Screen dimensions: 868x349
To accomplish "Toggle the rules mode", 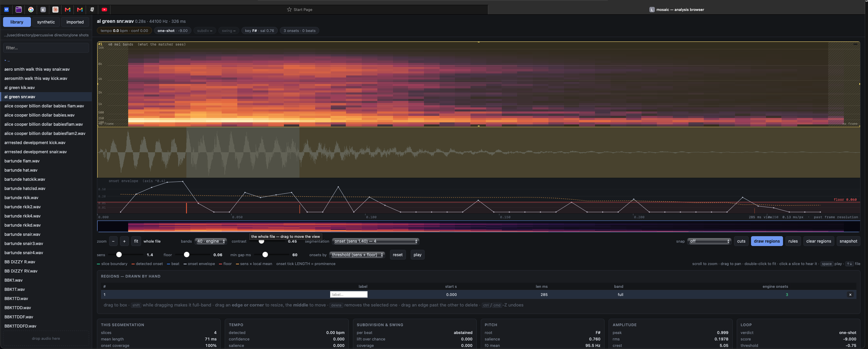I will [x=793, y=241].
